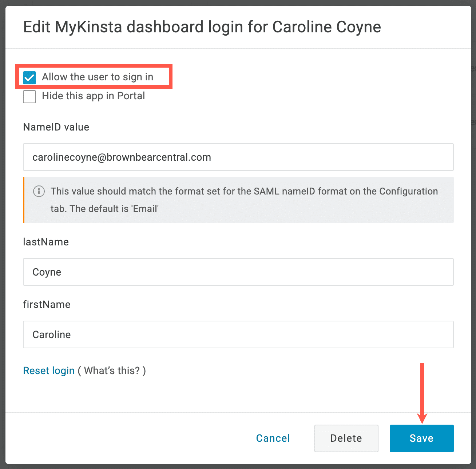The image size is (476, 469).
Task: Click the Delete button
Action: 346,438
